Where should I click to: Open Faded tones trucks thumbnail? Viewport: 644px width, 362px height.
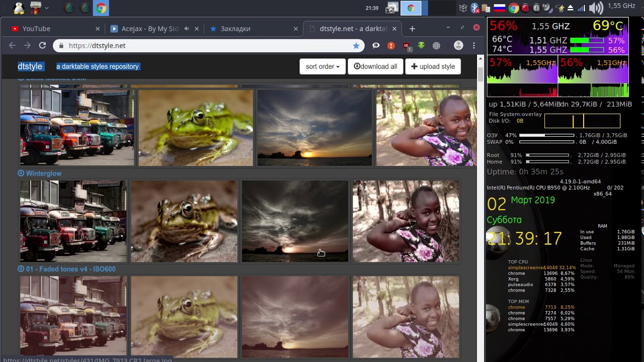73,317
